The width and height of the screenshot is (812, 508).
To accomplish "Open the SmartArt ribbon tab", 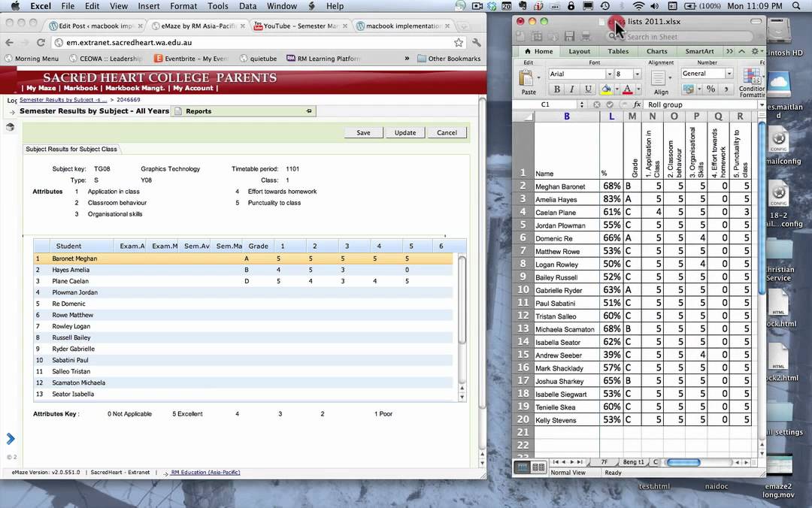I will [699, 51].
